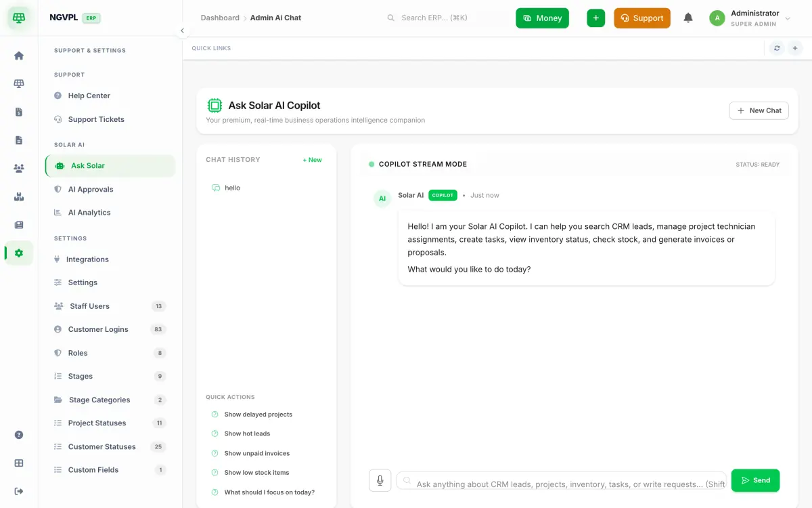
Task: Open the text document rail icon
Action: point(19,140)
